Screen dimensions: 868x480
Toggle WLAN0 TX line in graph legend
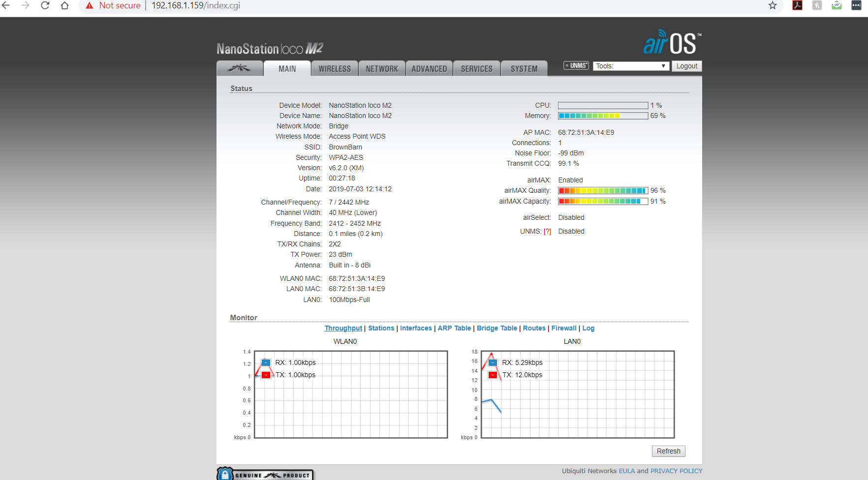coord(266,375)
